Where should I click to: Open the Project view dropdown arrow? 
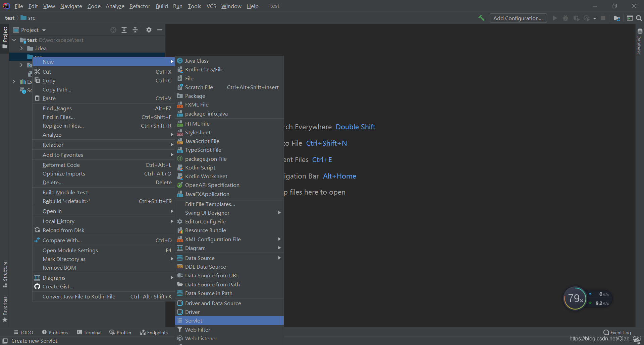(44, 30)
